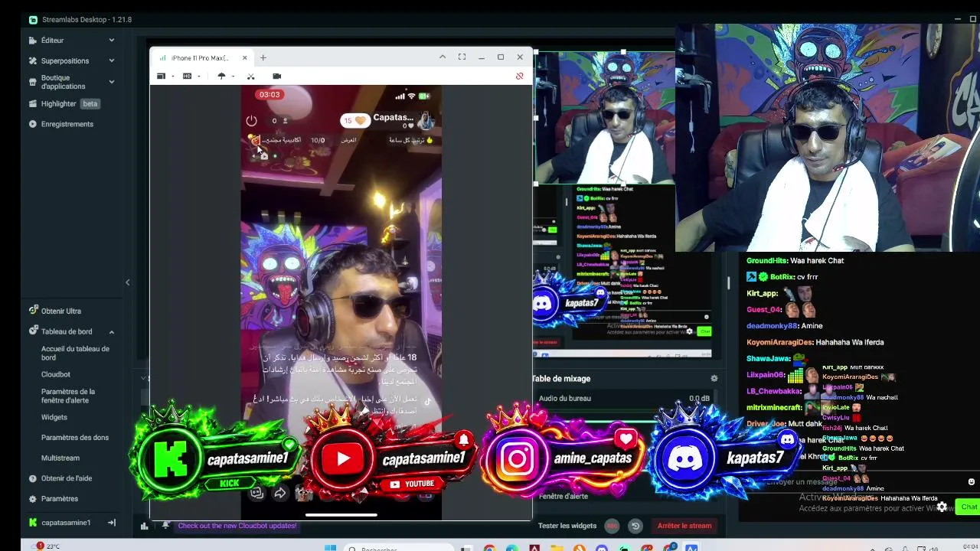
Task: Open the HD quality dropdown arrow
Action: tap(199, 77)
